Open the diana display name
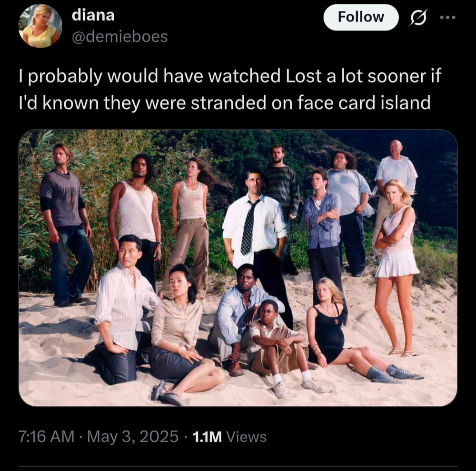476x471 pixels. pos(93,15)
